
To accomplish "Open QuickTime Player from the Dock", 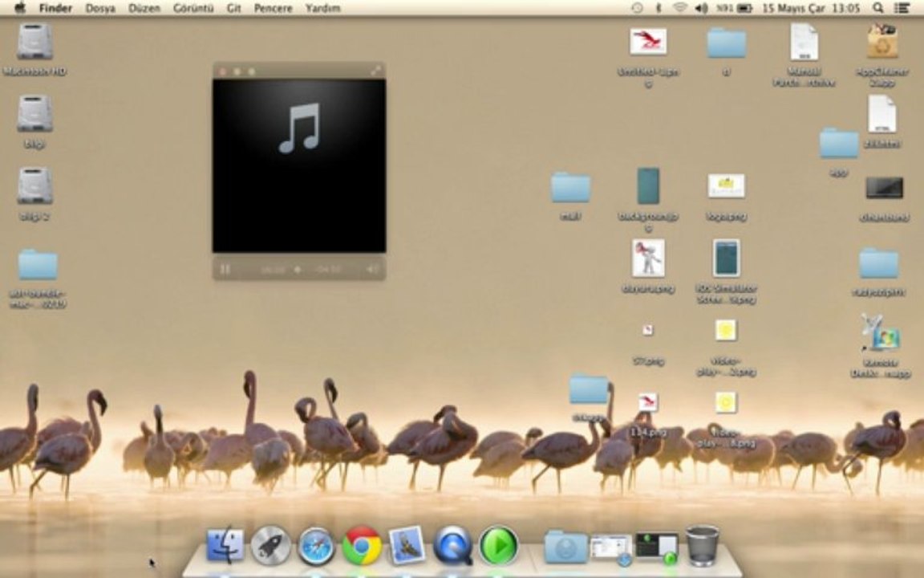I will point(452,546).
